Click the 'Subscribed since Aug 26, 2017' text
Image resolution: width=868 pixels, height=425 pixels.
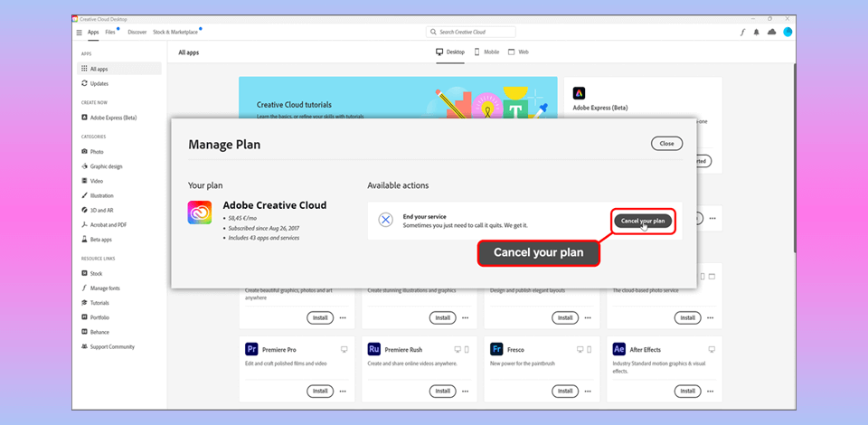click(x=262, y=228)
